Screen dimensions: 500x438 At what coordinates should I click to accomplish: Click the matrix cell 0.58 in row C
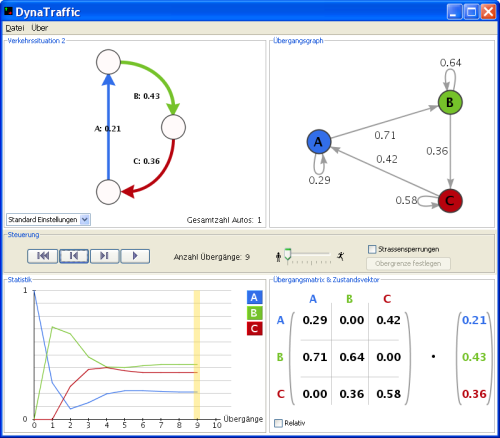(x=388, y=394)
